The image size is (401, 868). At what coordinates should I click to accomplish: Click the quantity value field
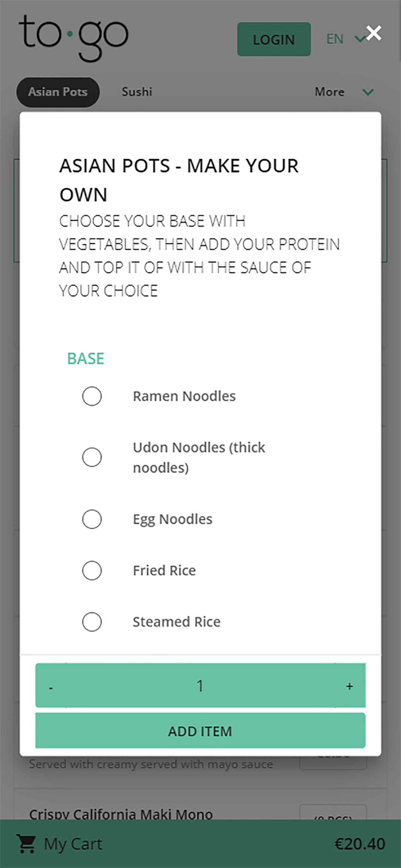[x=200, y=685]
